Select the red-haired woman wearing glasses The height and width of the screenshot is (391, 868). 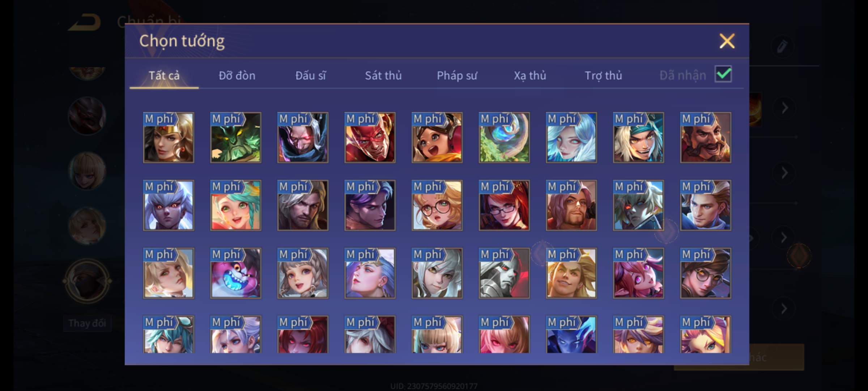click(504, 205)
